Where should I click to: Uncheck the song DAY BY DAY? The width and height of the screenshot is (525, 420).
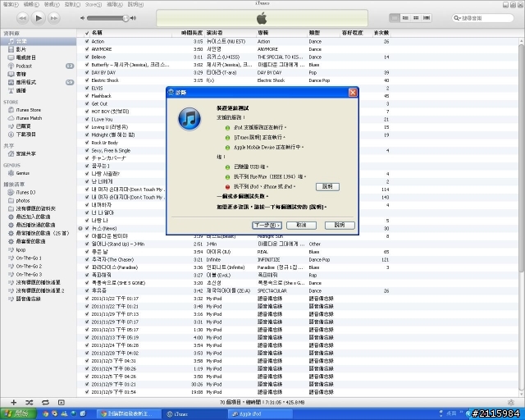point(87,73)
